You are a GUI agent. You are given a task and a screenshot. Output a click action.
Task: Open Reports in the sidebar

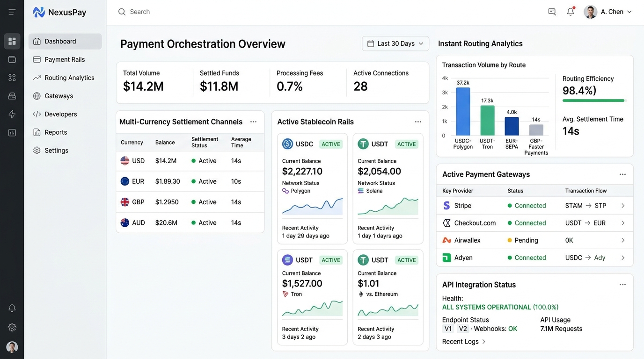coord(65,132)
